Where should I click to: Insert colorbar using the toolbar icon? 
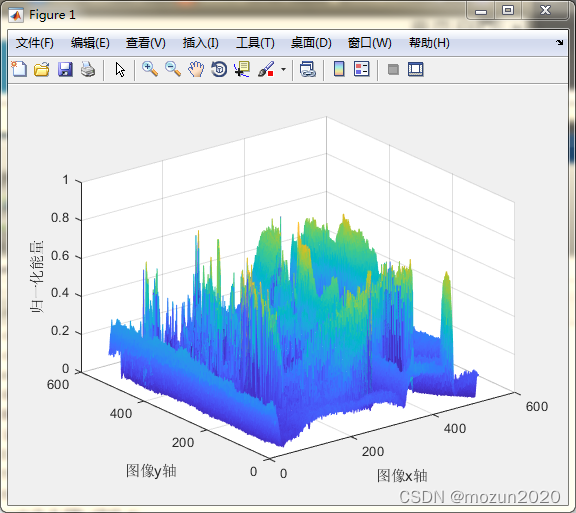339,69
